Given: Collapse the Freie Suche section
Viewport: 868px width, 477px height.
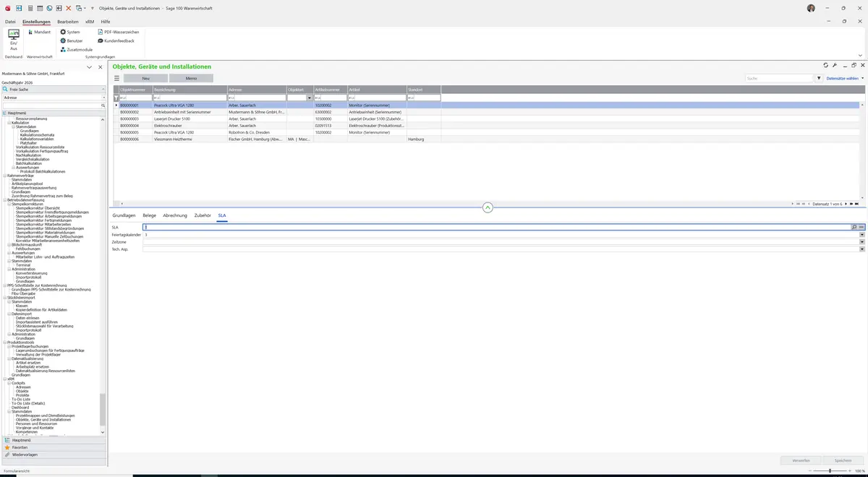Looking at the screenshot, I should coord(103,90).
